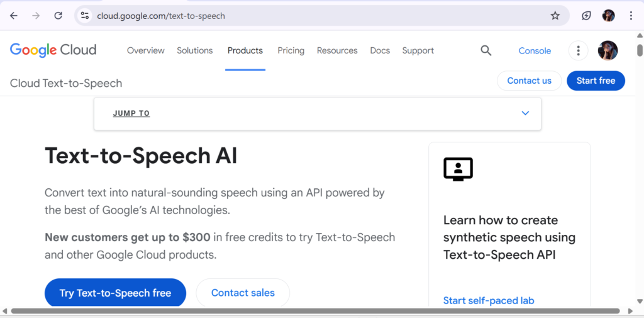Image resolution: width=644 pixels, height=318 pixels.
Task: Open Chrome profile avatar in toolbar
Action: click(608, 16)
